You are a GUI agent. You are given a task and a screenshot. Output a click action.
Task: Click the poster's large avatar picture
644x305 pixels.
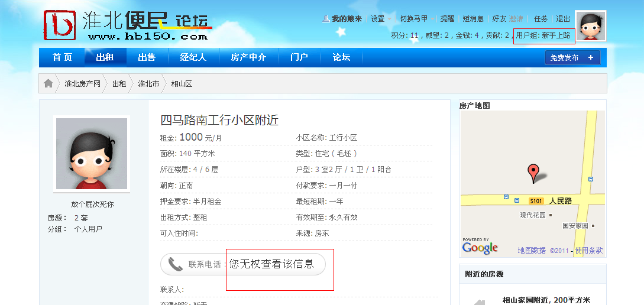click(x=92, y=154)
